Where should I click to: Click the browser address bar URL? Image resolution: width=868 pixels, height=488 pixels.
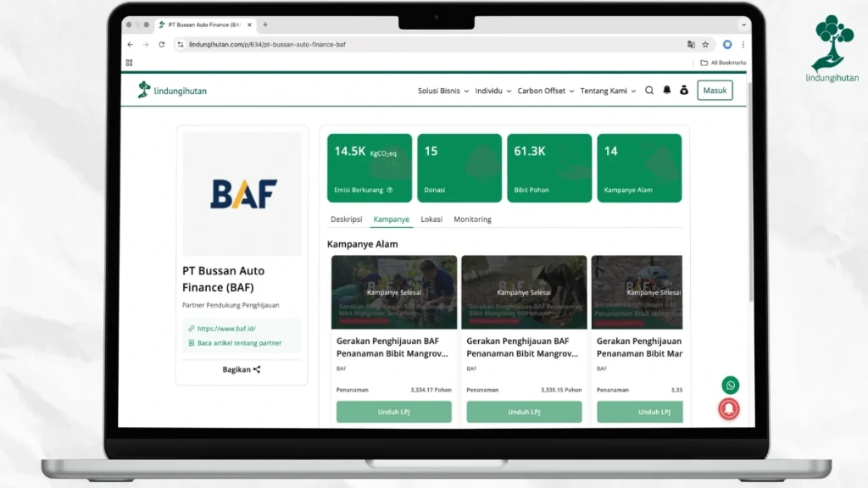click(x=267, y=44)
